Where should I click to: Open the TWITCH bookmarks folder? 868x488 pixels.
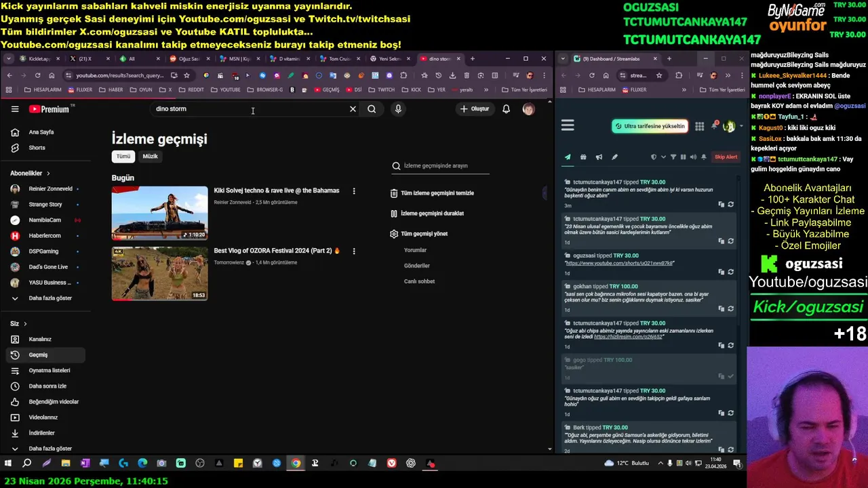click(382, 89)
